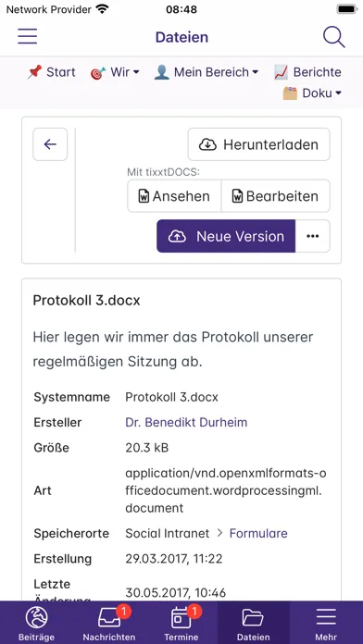Upload with Neue Version button
Screen dimensions: 363x644
[x=226, y=236]
